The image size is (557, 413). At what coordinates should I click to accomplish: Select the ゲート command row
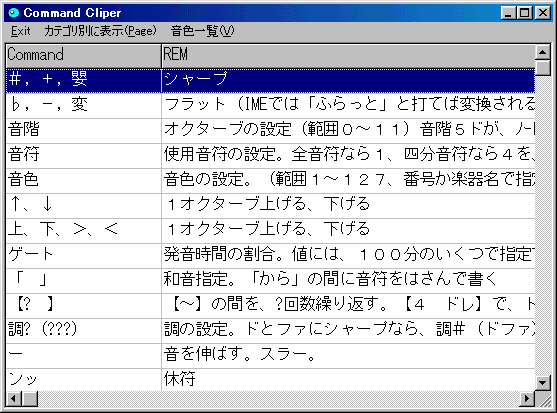click(270, 255)
